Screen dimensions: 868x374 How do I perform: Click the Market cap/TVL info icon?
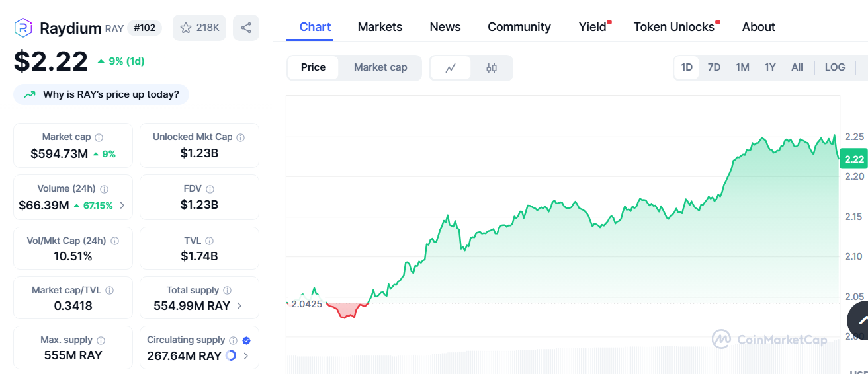tap(110, 291)
